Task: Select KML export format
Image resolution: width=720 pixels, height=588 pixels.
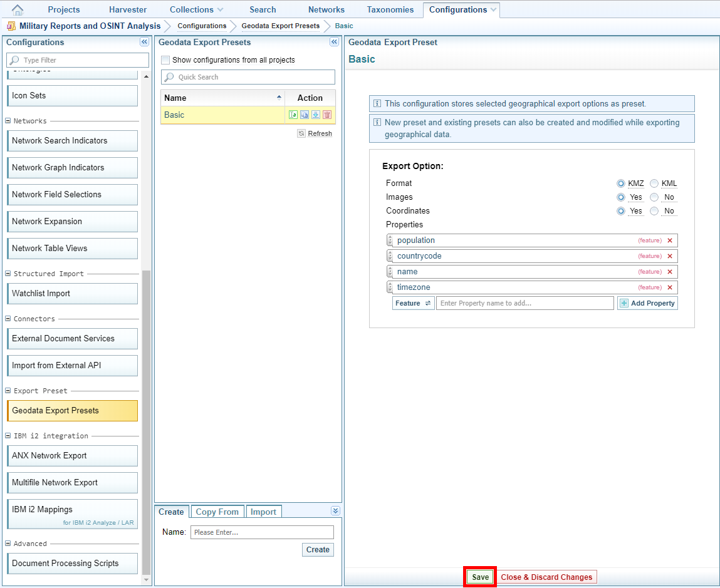Action: click(654, 183)
